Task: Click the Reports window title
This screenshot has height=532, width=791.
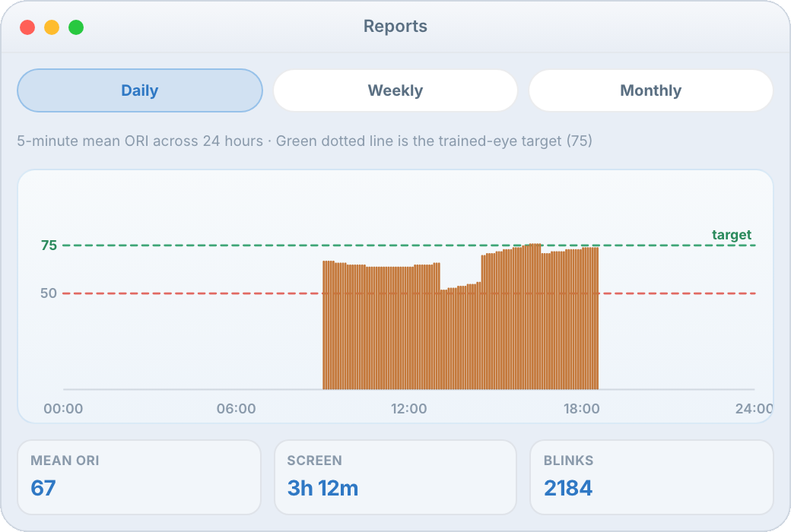Action: [x=395, y=27]
